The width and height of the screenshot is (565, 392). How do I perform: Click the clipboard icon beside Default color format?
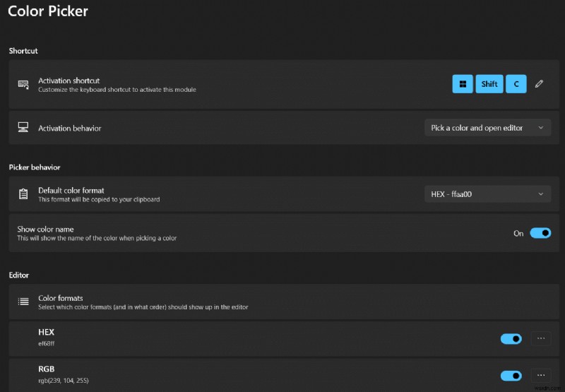[x=23, y=194]
